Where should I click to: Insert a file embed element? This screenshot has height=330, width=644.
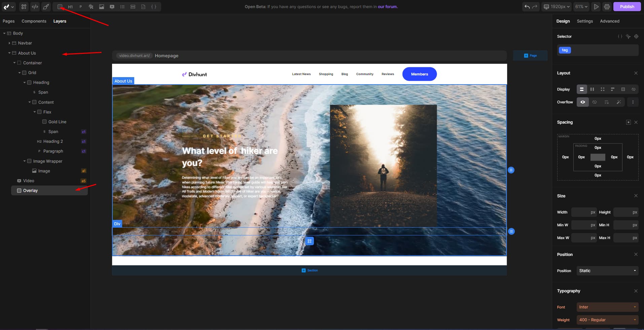[143, 6]
